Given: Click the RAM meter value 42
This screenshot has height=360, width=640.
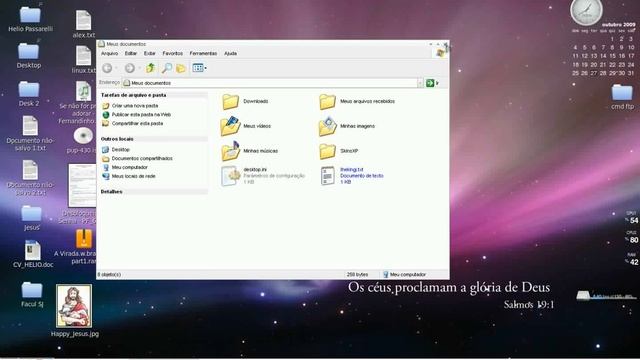Looking at the screenshot, I should coord(633,262).
